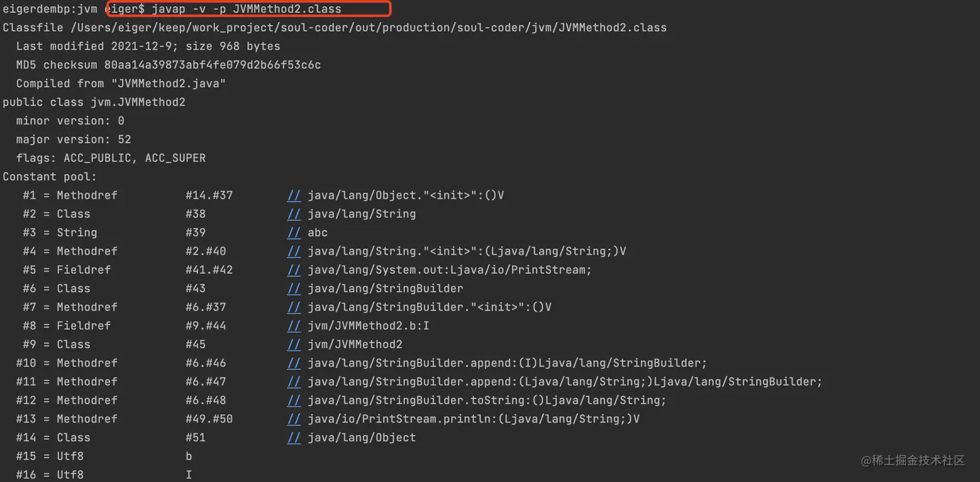Click the eigerdembp:jvm prompt text
Viewport: 980px width, 482px height.
click(50, 9)
